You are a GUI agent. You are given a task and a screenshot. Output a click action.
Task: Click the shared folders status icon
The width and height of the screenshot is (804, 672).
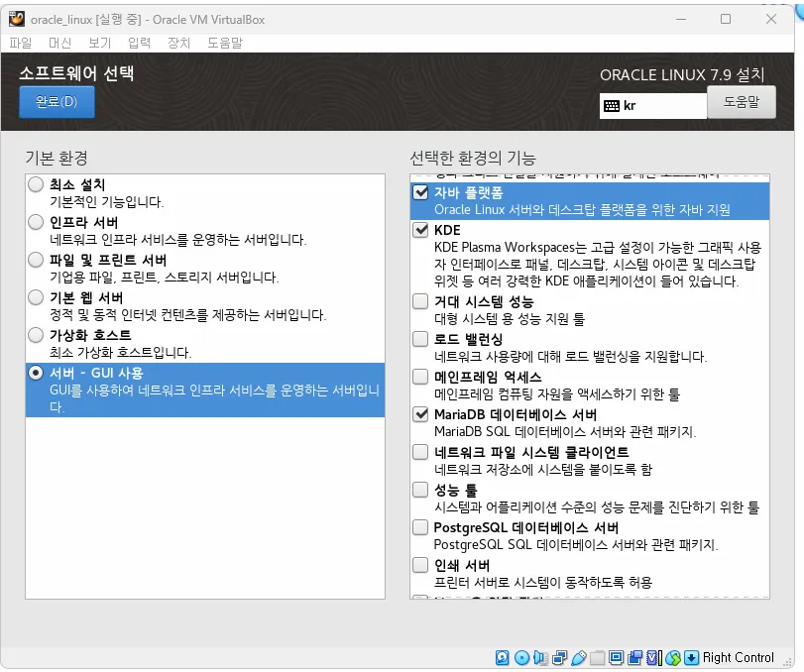598,658
